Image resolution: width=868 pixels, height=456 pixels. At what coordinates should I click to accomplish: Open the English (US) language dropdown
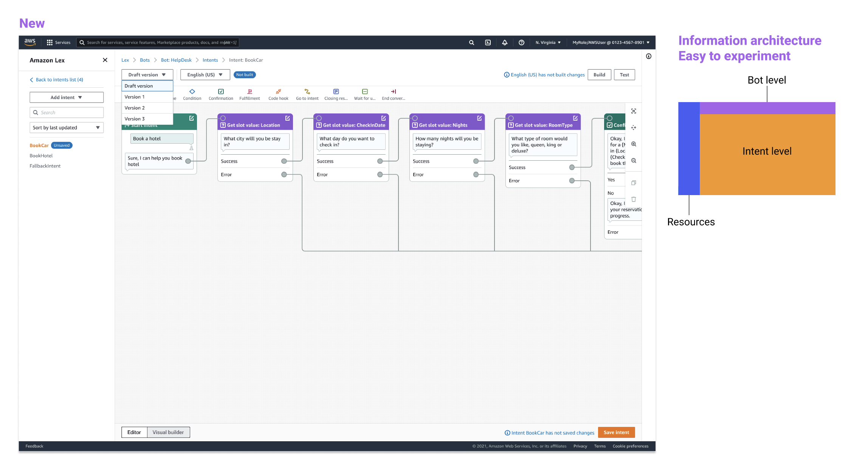(205, 75)
